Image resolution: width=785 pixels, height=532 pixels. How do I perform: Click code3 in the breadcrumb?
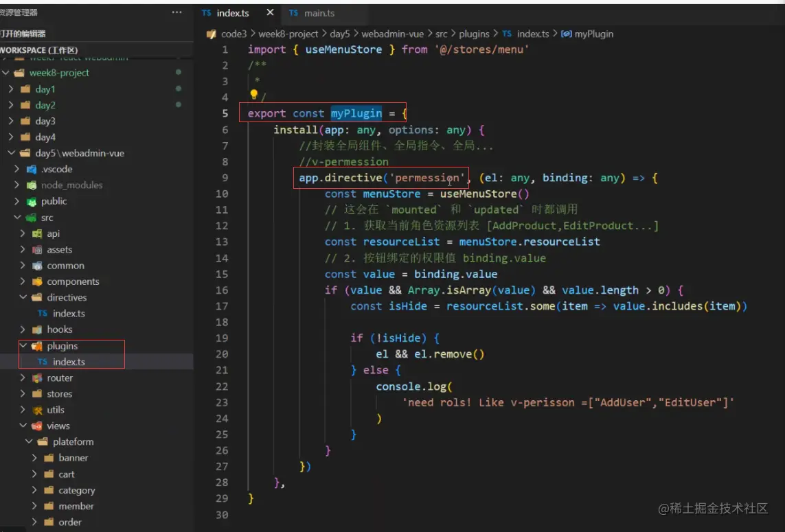pyautogui.click(x=234, y=34)
